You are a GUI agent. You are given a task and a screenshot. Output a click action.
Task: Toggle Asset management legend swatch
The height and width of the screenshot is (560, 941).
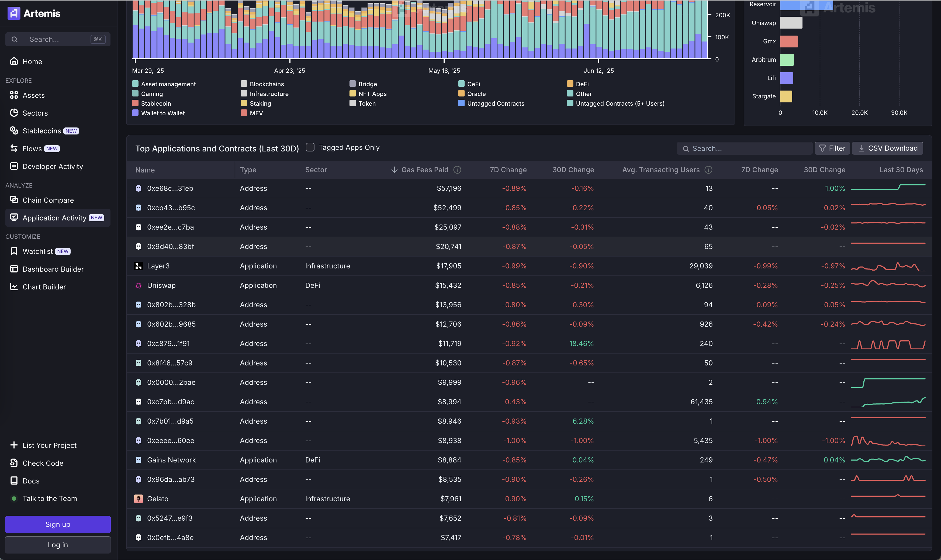pos(135,83)
